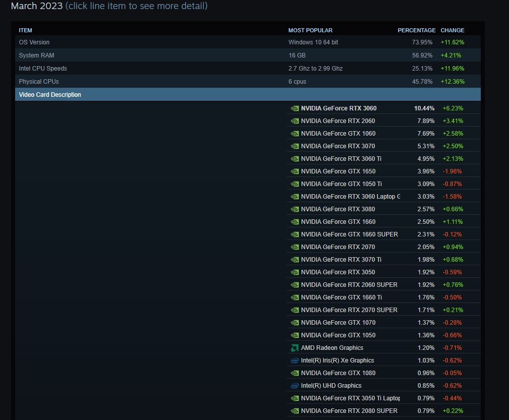Click the AMD logo beside Radeon Graphics
Viewport: 509px width, 420px height.
point(295,348)
